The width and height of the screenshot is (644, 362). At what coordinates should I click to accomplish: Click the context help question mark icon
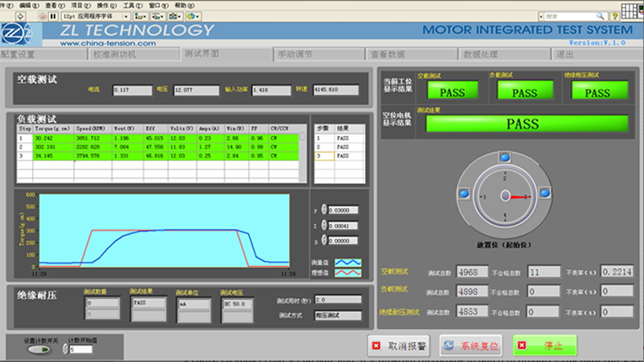(x=614, y=16)
